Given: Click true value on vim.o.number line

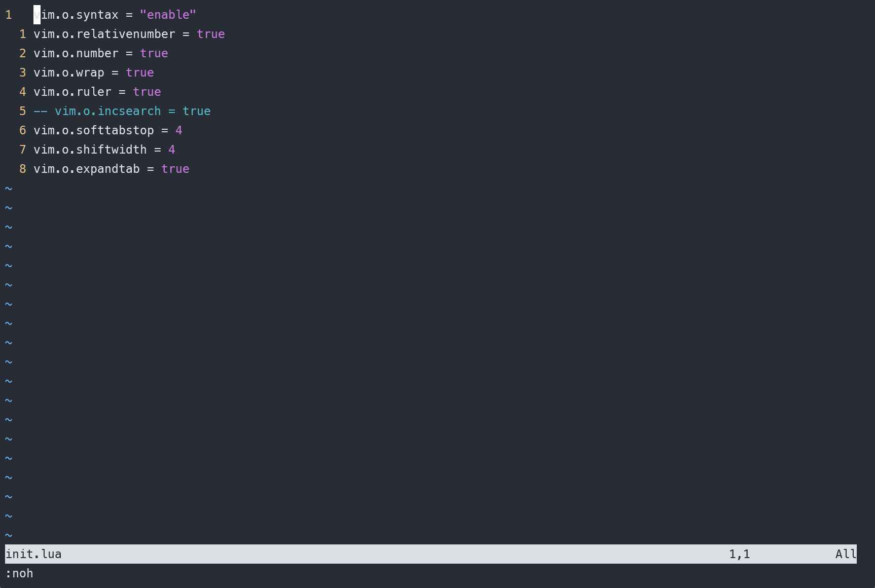Looking at the screenshot, I should 154,53.
